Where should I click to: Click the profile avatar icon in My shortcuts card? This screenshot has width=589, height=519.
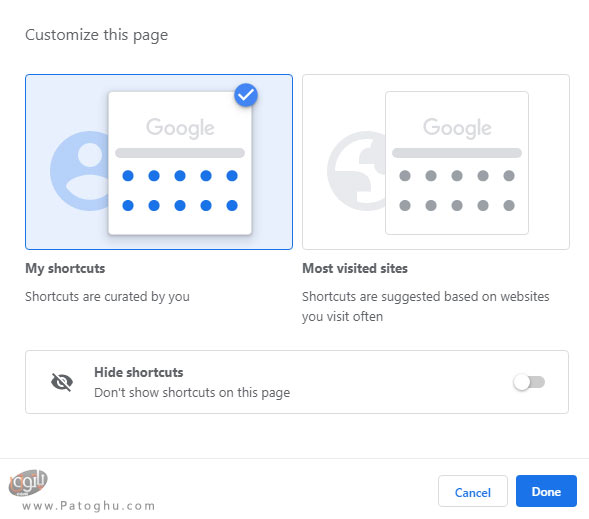tap(80, 171)
